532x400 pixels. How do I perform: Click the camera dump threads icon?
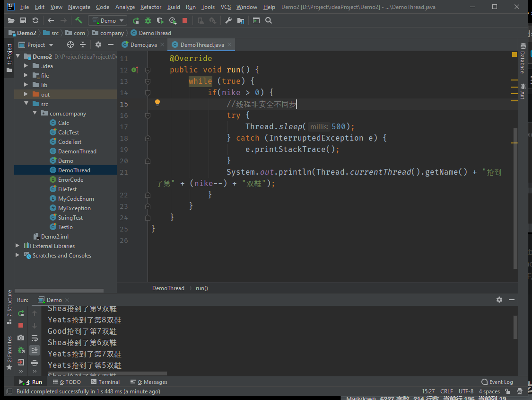21,338
